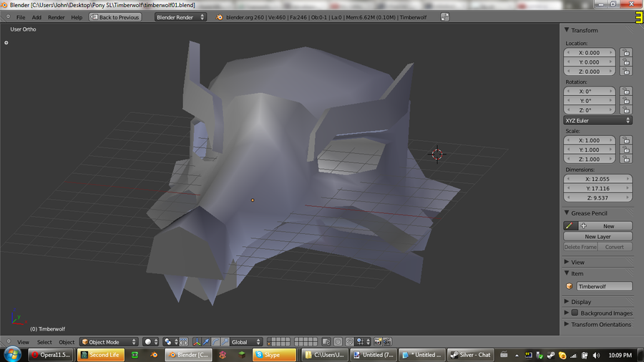Open the Render menu
Screen dimensions: 644x362
[57, 17]
